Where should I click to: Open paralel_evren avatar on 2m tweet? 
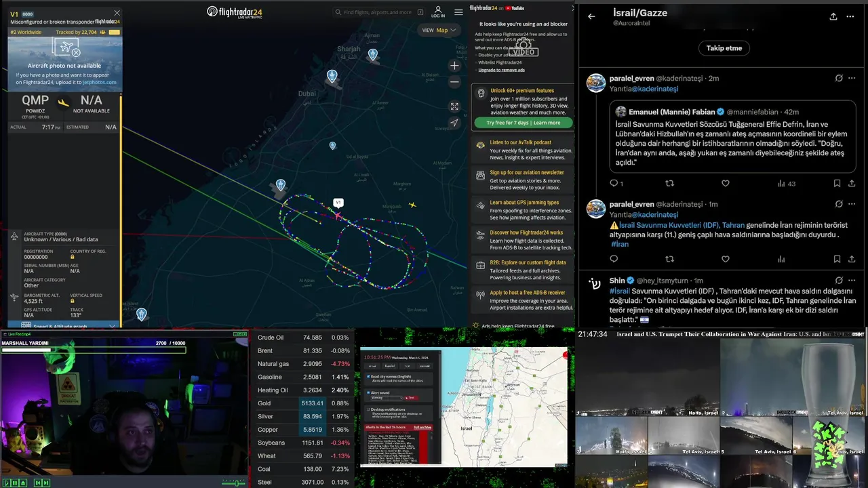596,83
